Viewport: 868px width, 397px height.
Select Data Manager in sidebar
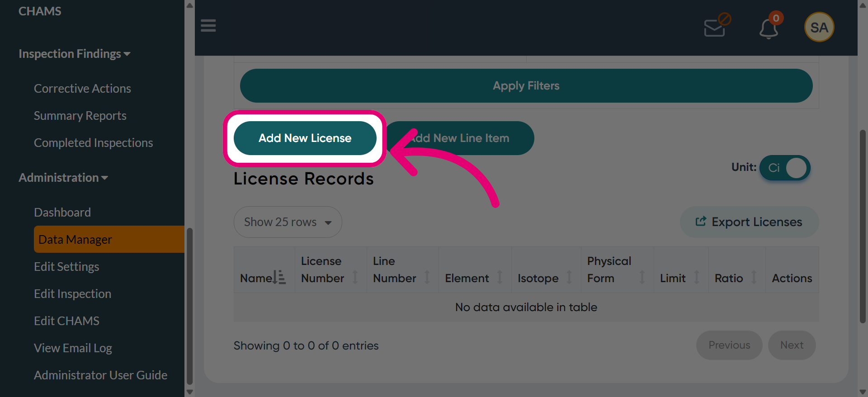pyautogui.click(x=109, y=239)
